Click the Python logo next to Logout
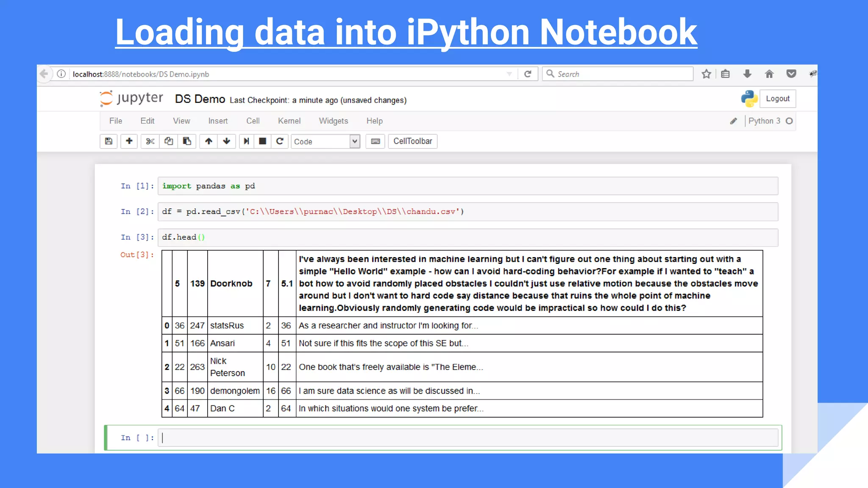Image resolution: width=868 pixels, height=488 pixels. coord(749,99)
